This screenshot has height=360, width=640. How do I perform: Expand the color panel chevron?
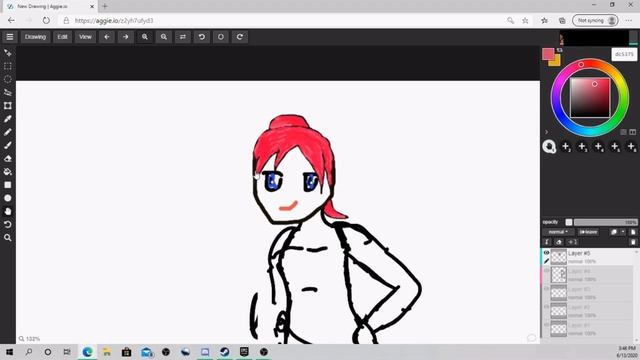click(x=547, y=132)
